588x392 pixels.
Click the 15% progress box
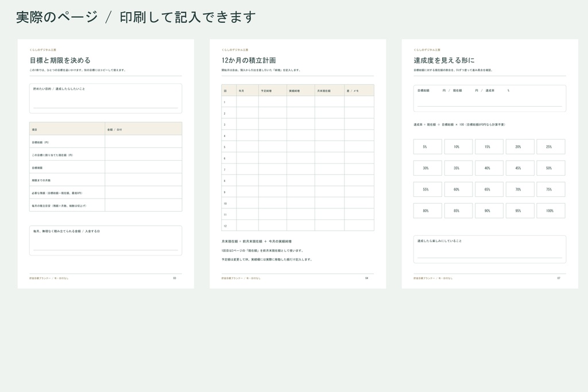489,146
